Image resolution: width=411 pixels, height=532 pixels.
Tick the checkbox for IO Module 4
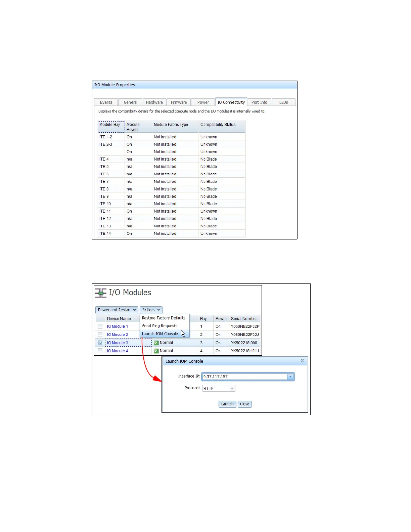pyautogui.click(x=100, y=351)
